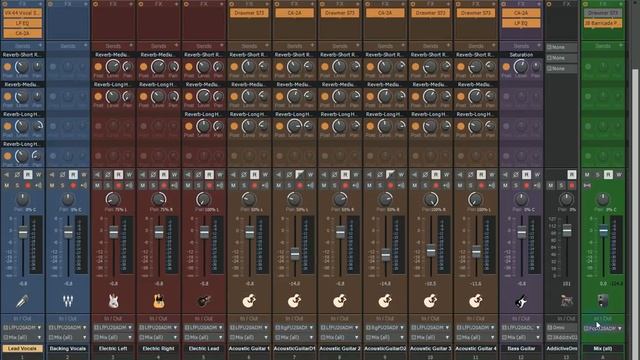
Task: Click the Electric Lead guitar track icon
Action: point(204,301)
